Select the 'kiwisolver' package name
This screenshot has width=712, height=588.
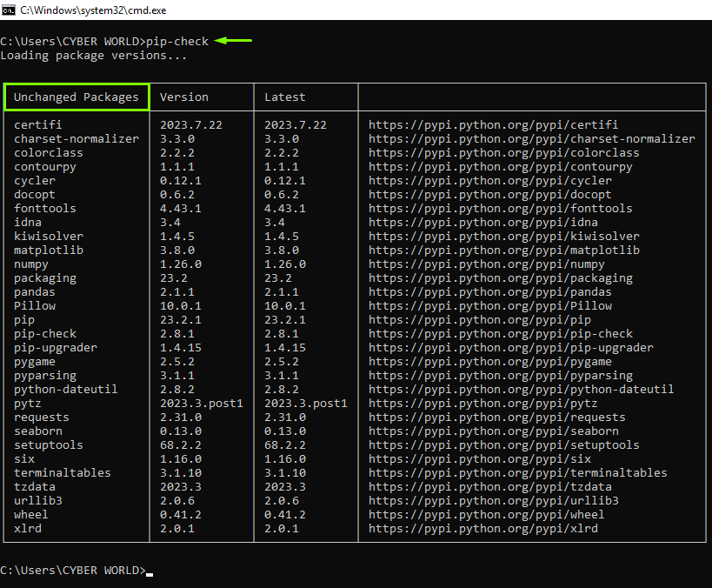coord(48,237)
